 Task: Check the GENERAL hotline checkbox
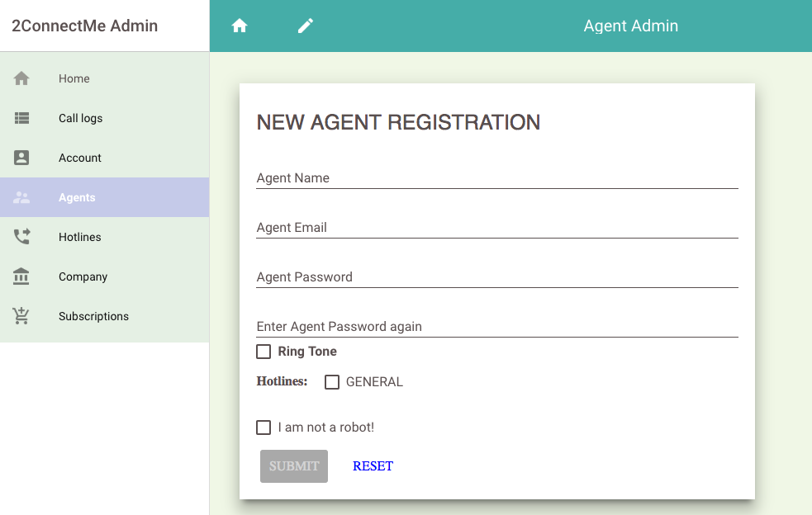[332, 382]
